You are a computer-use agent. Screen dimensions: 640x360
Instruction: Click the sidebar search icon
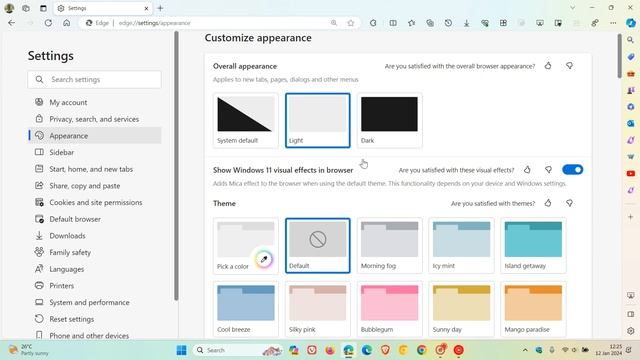tap(631, 40)
